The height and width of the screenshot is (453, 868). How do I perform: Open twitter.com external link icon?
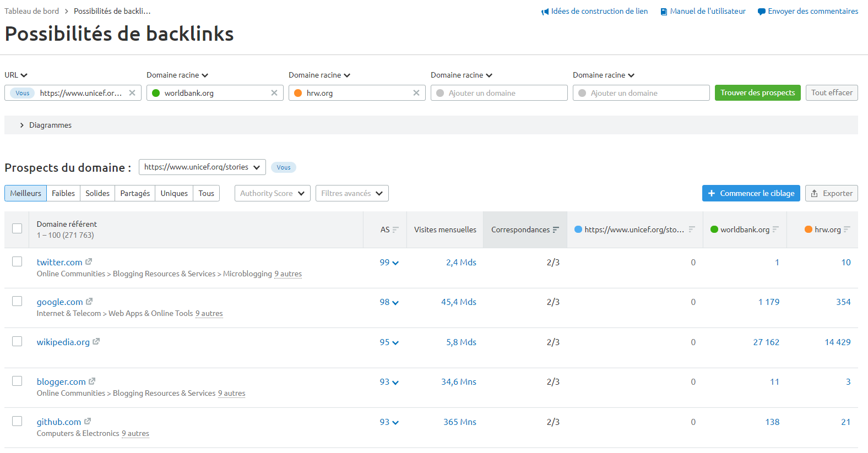[x=89, y=262]
